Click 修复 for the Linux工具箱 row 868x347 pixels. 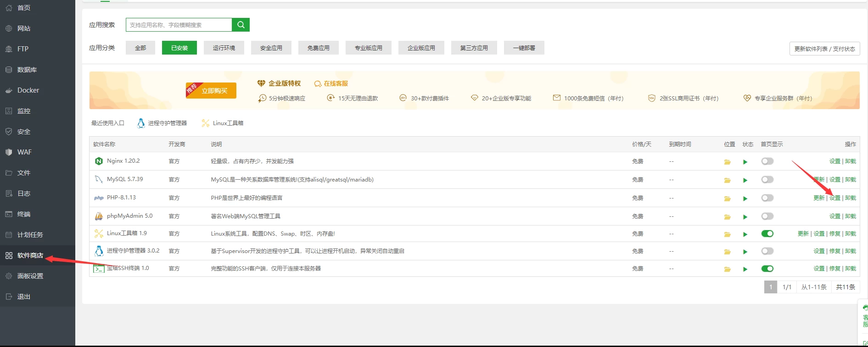(835, 234)
